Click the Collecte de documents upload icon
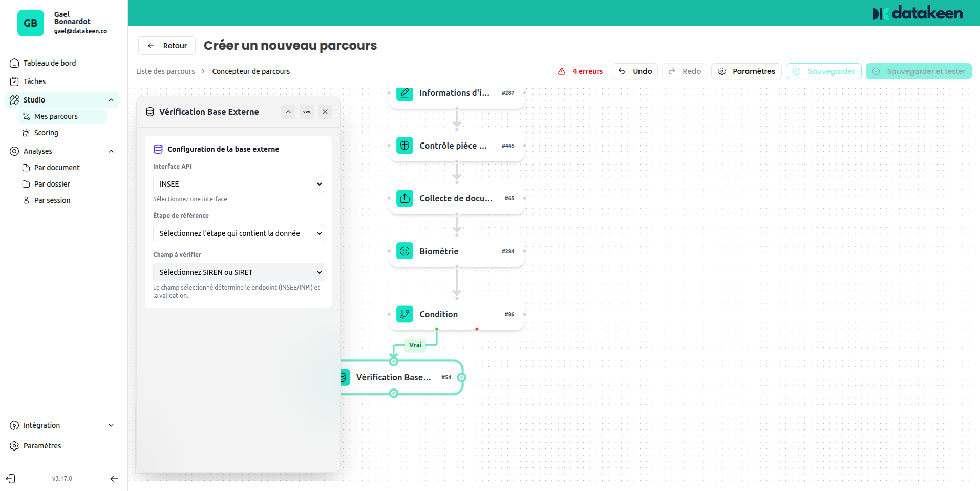 pos(404,198)
